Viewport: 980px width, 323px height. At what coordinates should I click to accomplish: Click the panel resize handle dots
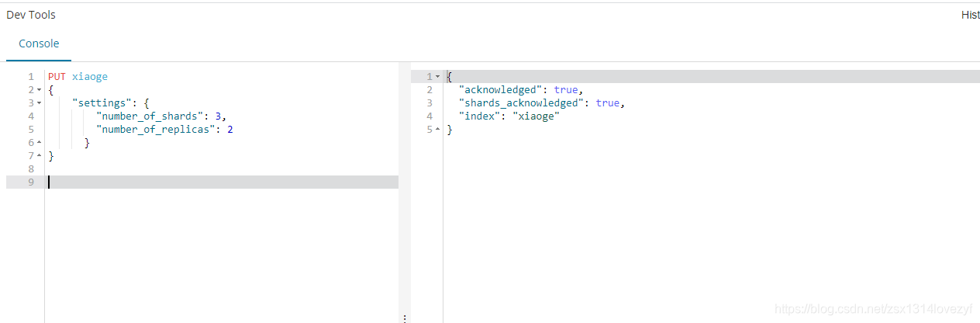click(405, 318)
